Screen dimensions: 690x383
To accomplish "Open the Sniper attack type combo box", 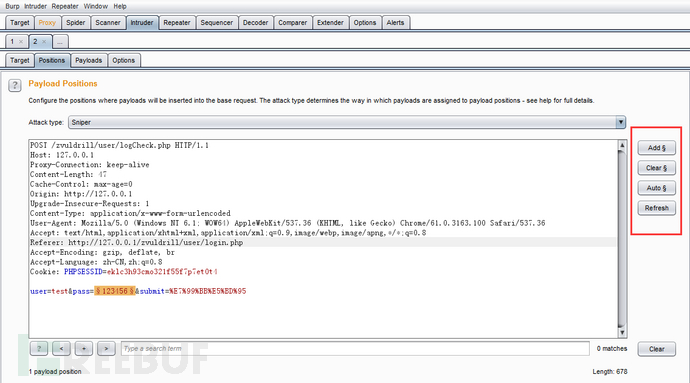I will (x=347, y=122).
